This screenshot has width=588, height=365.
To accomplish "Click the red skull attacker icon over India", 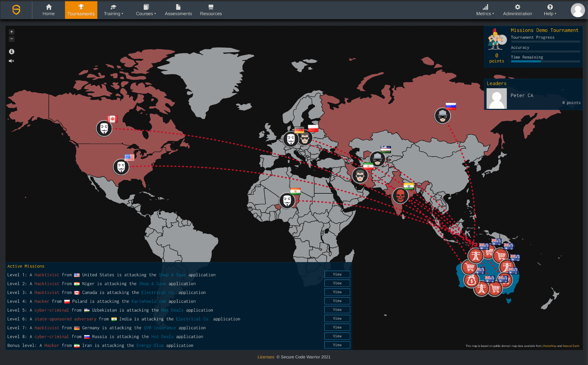I will (x=401, y=196).
